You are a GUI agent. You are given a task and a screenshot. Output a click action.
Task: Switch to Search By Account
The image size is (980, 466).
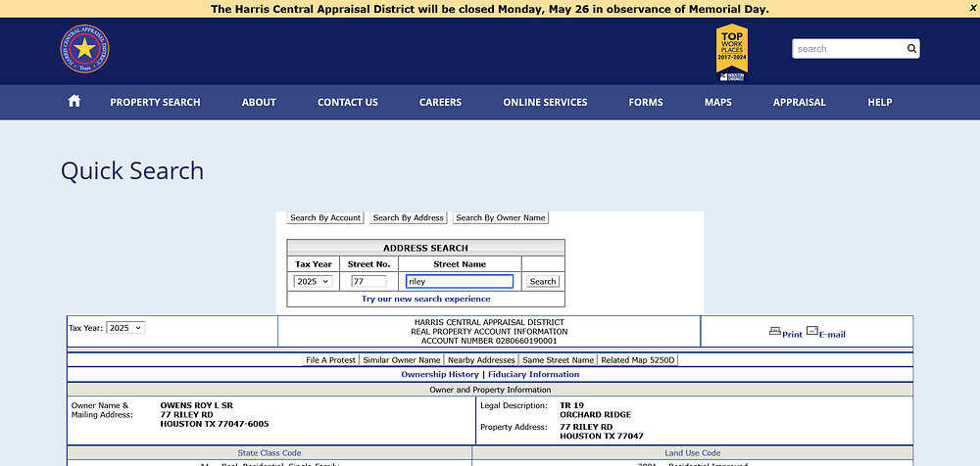(x=325, y=218)
